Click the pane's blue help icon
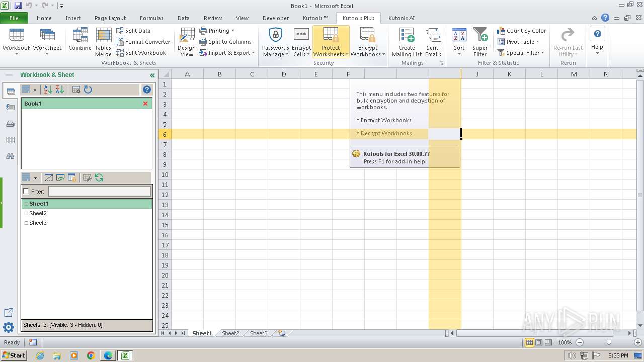644x362 pixels. (147, 89)
